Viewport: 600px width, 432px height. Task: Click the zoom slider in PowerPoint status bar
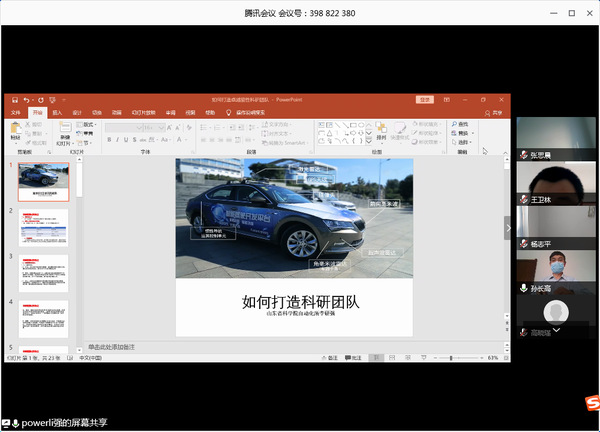click(458, 358)
